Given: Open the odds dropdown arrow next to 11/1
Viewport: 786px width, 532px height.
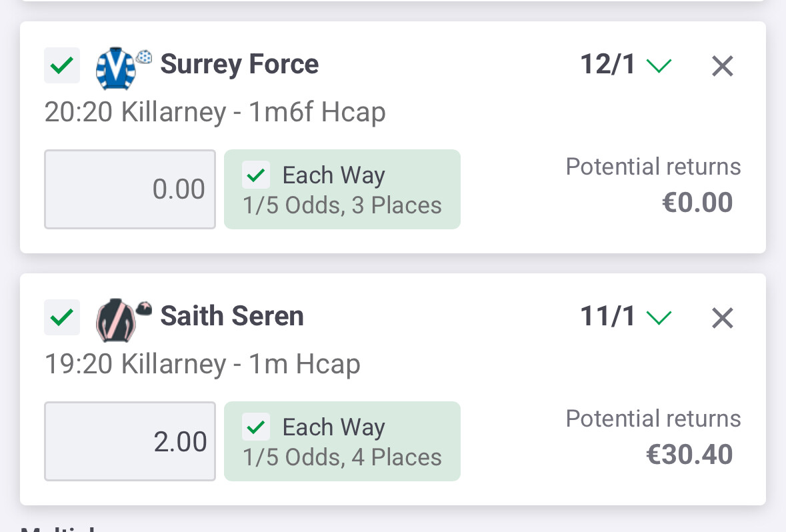Looking at the screenshot, I should tap(659, 317).
